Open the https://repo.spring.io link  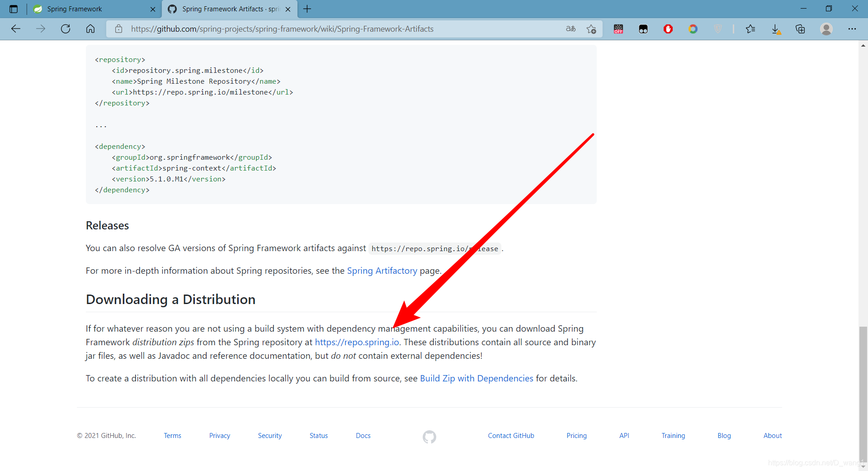(357, 342)
